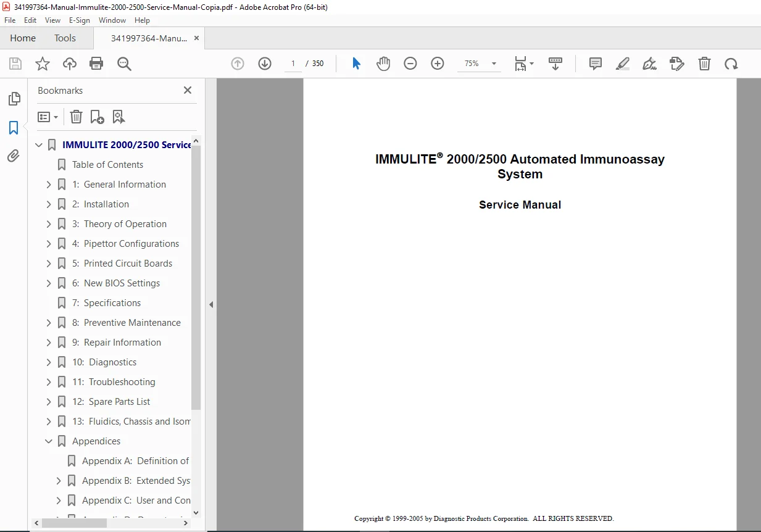
Task: Add a new bookmark
Action: [x=97, y=117]
